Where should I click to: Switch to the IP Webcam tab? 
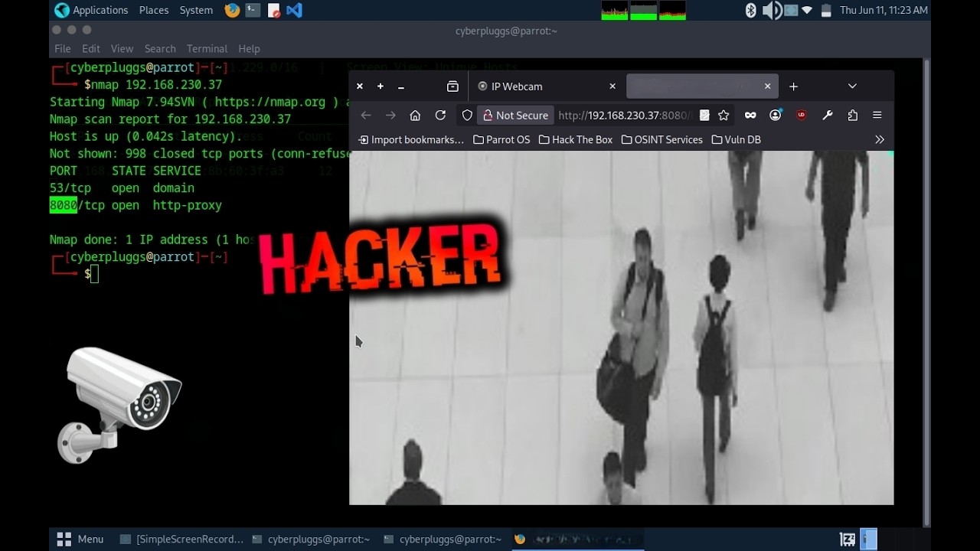click(x=547, y=86)
